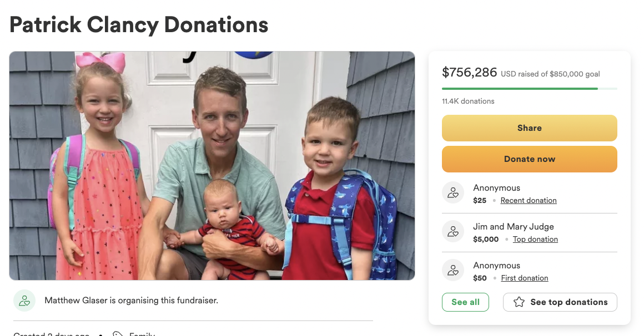
Task: Click the 11.4K donations count
Action: click(x=468, y=101)
